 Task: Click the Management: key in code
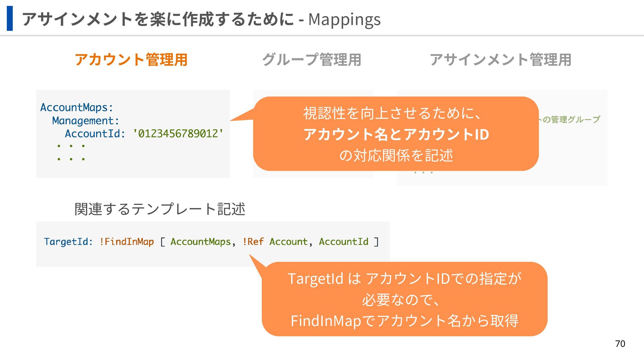point(86,121)
